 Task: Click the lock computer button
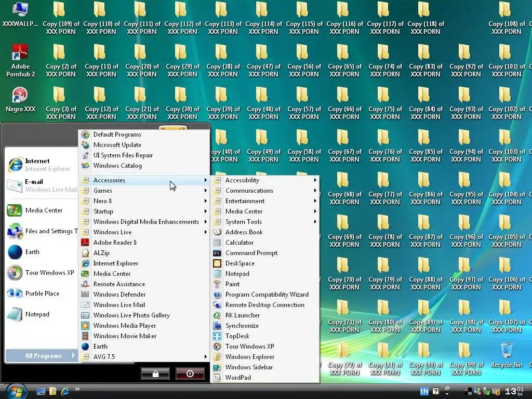(x=155, y=374)
